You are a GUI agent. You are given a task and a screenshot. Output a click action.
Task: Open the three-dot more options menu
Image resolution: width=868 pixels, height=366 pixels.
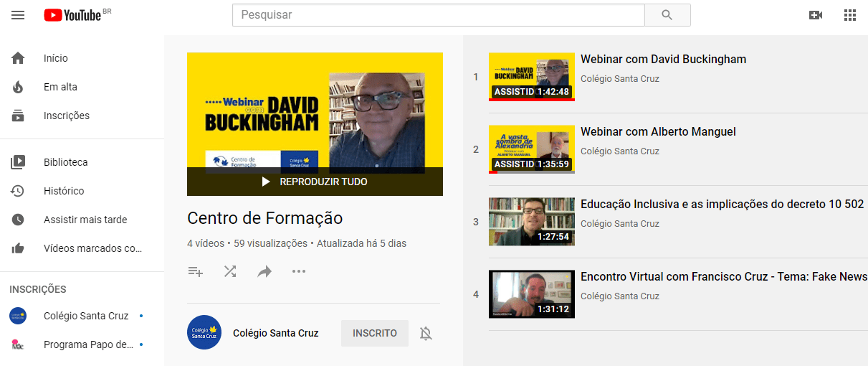coord(299,271)
